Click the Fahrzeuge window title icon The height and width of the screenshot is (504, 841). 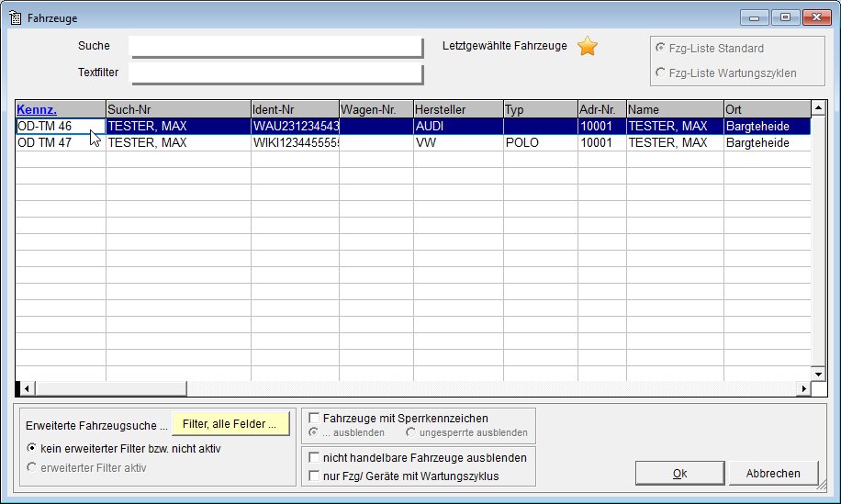[x=15, y=17]
